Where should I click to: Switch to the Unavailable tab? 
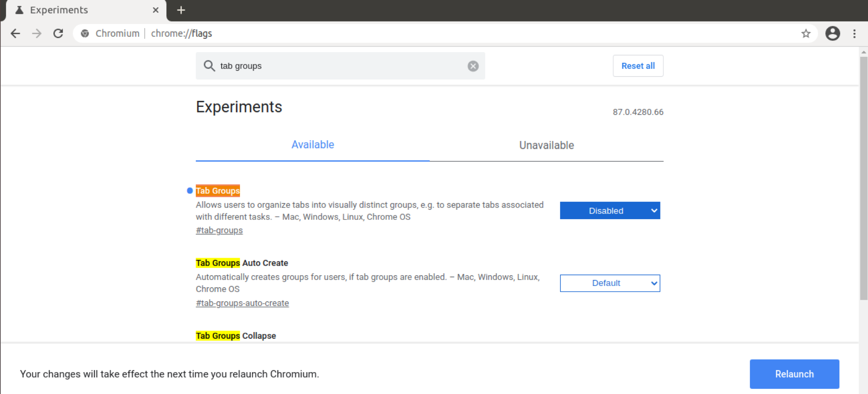(x=546, y=145)
